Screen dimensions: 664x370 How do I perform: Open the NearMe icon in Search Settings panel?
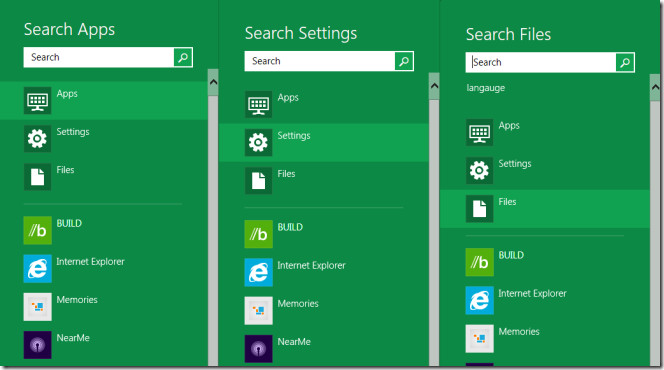pos(258,348)
